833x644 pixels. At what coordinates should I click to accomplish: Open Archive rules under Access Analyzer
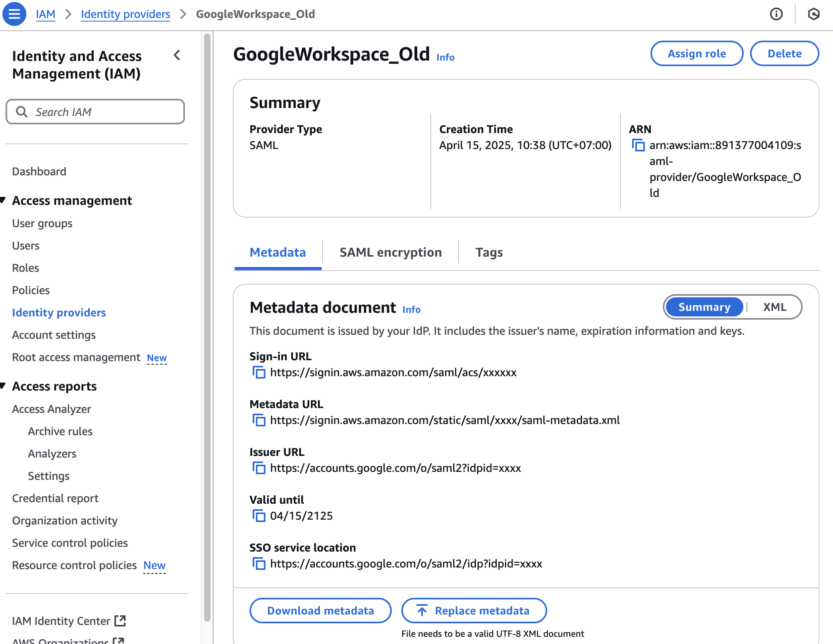60,431
